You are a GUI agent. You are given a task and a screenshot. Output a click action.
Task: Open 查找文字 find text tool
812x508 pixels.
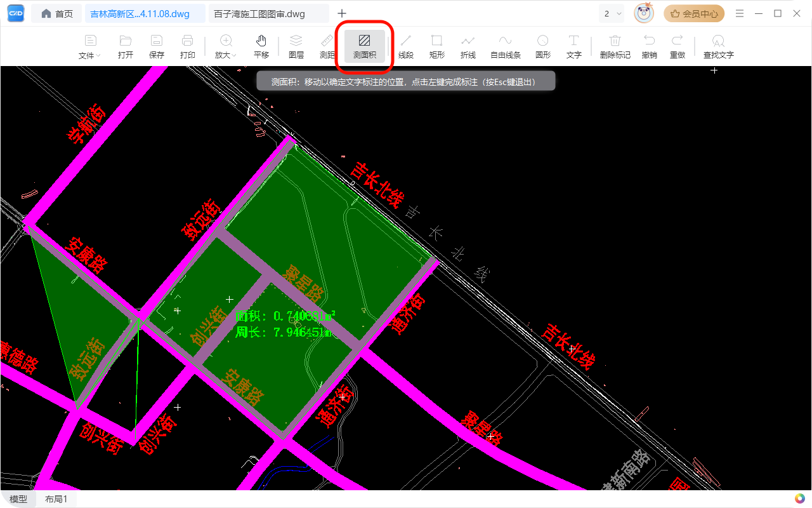point(719,46)
